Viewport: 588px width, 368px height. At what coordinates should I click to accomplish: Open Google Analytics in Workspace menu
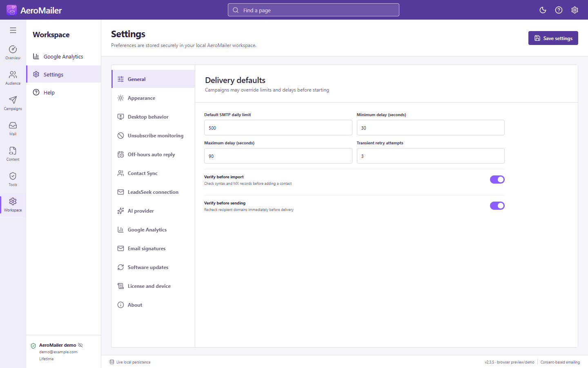click(x=64, y=56)
